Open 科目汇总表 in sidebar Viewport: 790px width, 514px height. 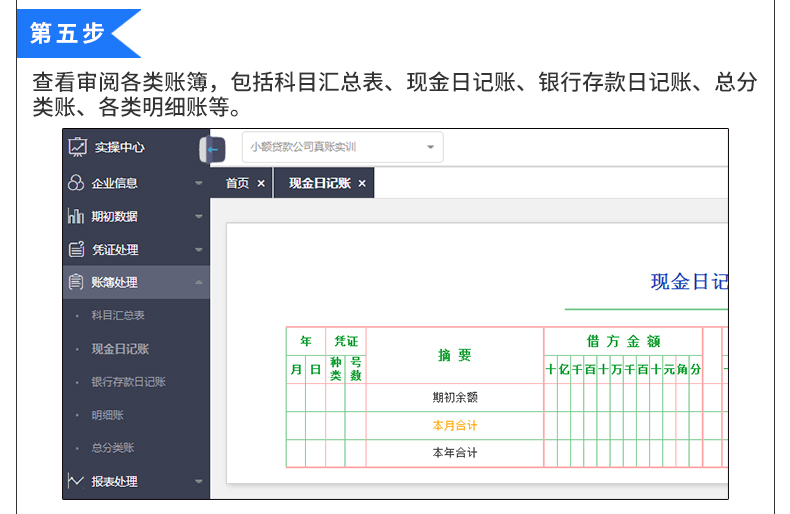[x=118, y=315]
